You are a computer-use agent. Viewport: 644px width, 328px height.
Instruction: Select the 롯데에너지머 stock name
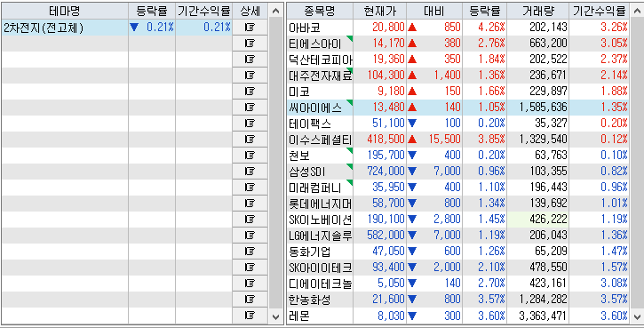coord(321,204)
